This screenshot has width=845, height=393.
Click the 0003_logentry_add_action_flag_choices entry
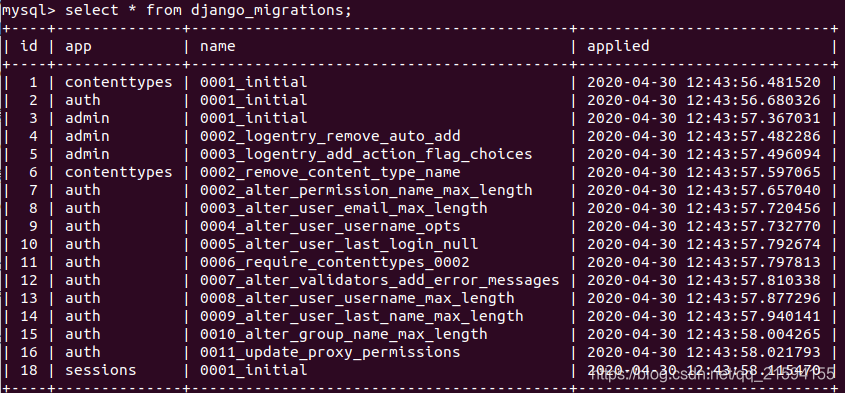coord(366,154)
